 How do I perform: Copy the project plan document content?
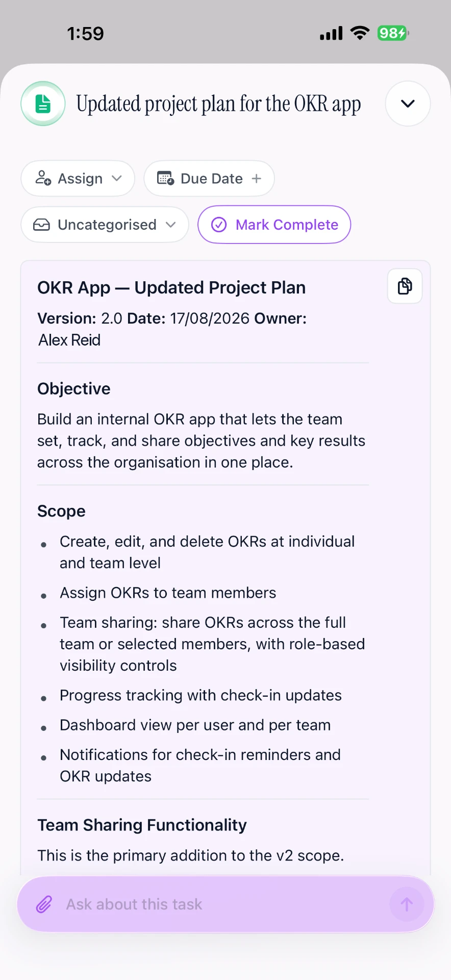405,286
